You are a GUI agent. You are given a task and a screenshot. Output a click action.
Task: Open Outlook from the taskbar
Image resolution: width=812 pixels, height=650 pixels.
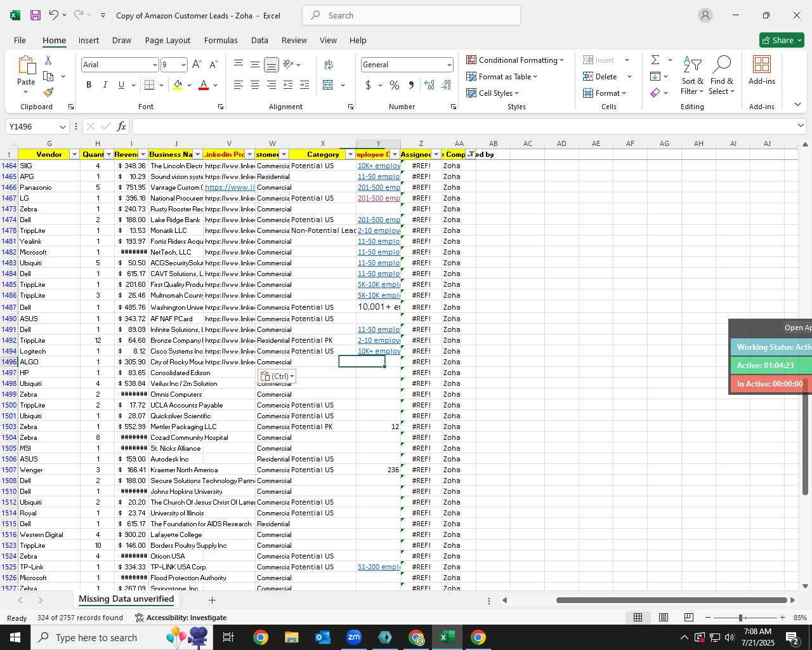323,637
